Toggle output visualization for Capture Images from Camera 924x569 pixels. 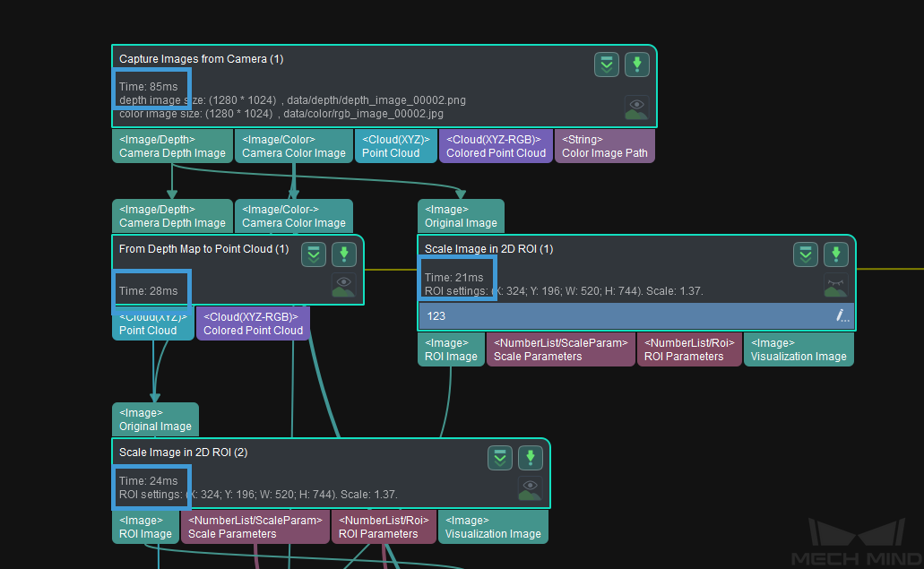pyautogui.click(x=636, y=108)
